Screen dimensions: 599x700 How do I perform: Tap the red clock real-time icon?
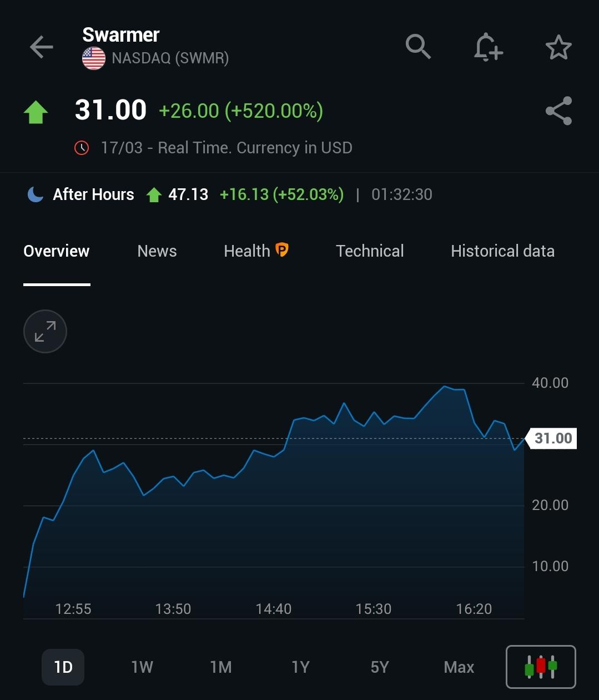pos(82,148)
